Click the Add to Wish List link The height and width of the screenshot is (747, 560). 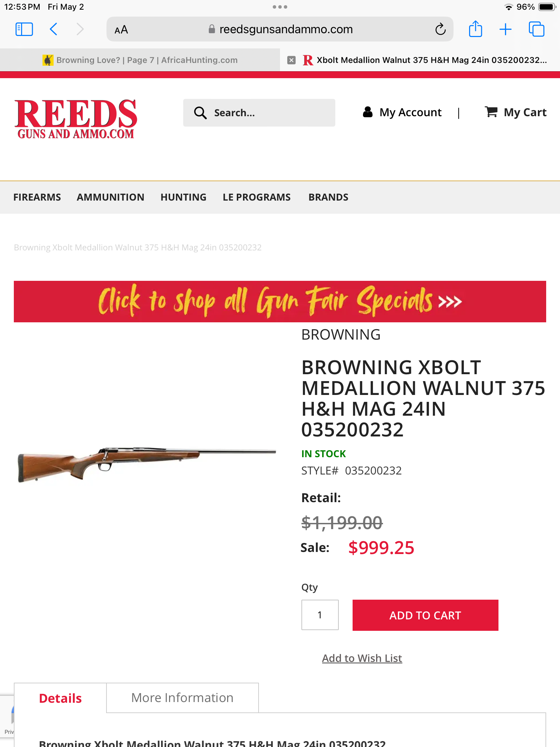362,658
